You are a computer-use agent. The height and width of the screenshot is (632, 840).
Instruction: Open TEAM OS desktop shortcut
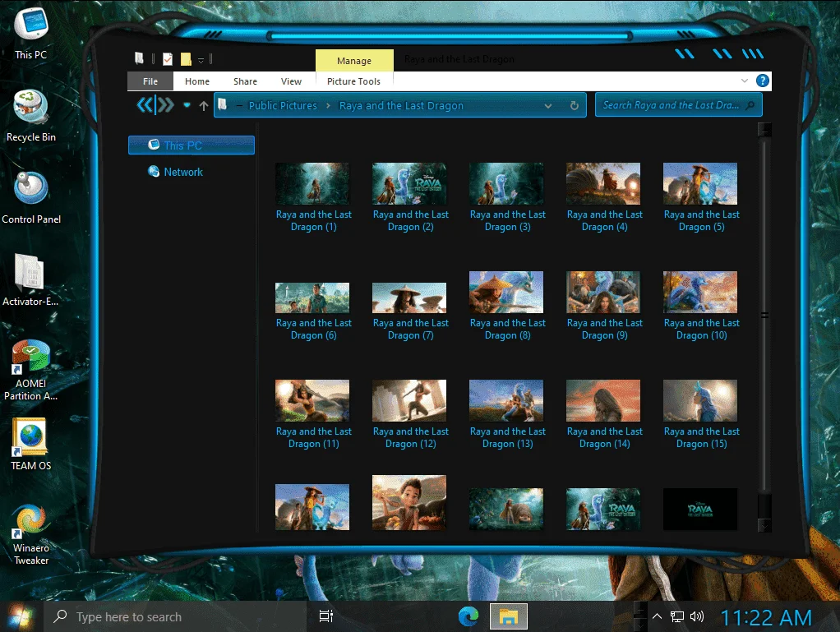(x=30, y=445)
